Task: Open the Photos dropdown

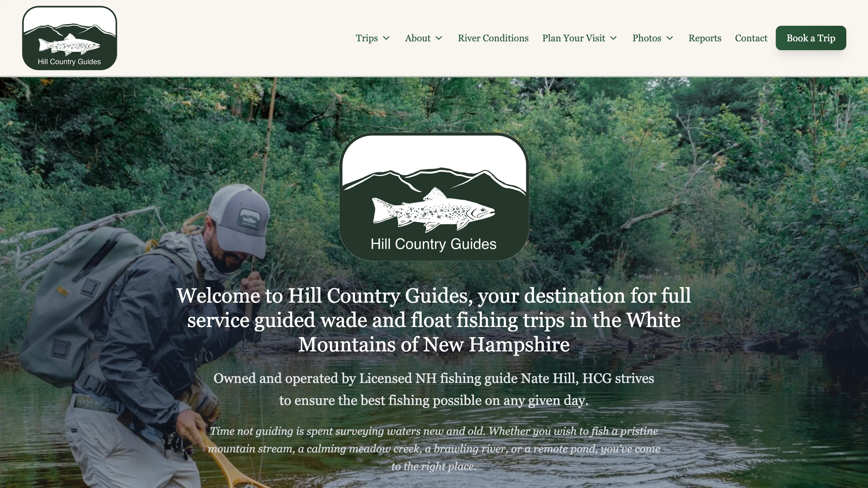Action: tap(652, 38)
